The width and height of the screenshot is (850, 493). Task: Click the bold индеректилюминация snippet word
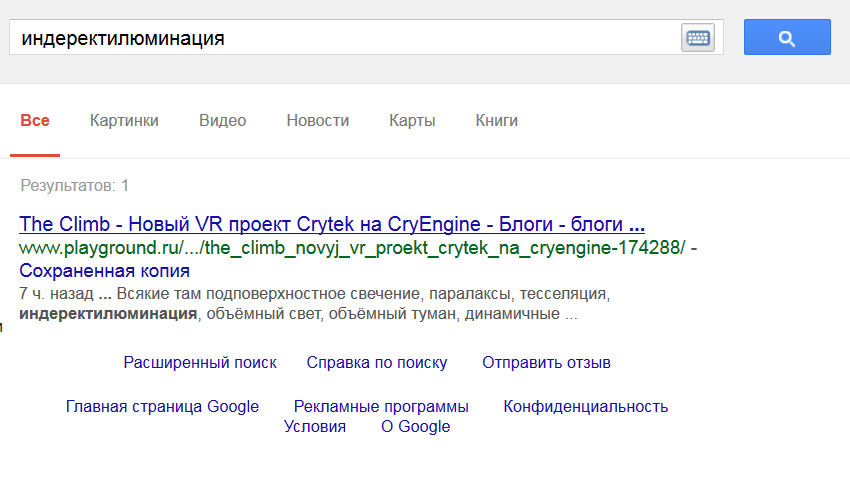(108, 313)
